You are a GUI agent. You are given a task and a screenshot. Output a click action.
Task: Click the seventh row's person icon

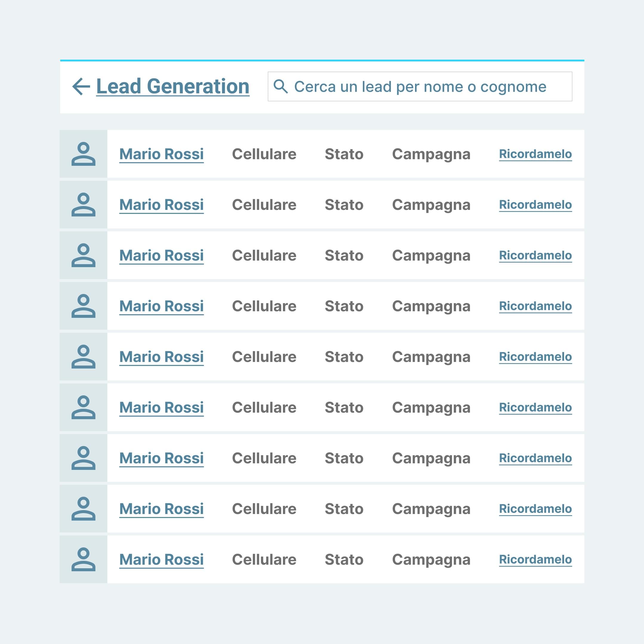pyautogui.click(x=83, y=458)
